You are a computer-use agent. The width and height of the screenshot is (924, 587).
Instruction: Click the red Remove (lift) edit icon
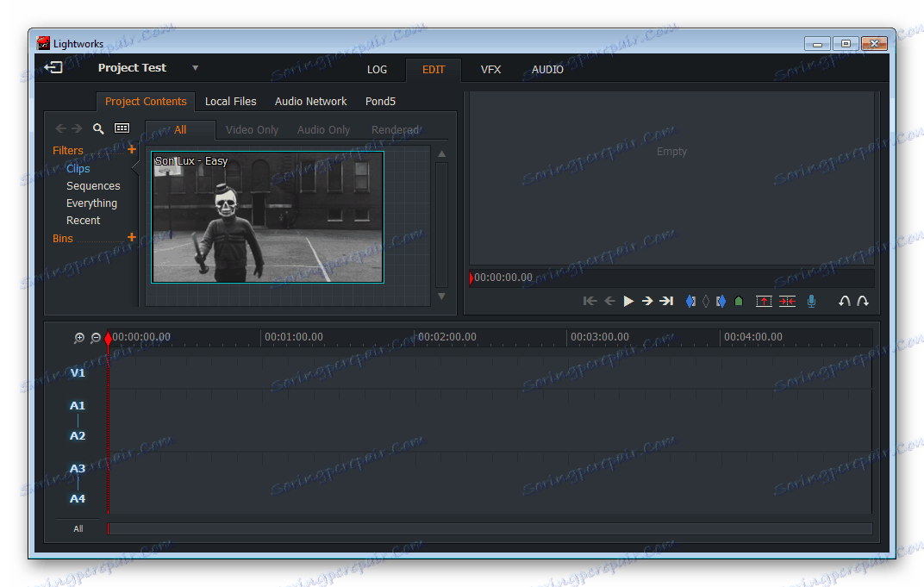coord(764,301)
